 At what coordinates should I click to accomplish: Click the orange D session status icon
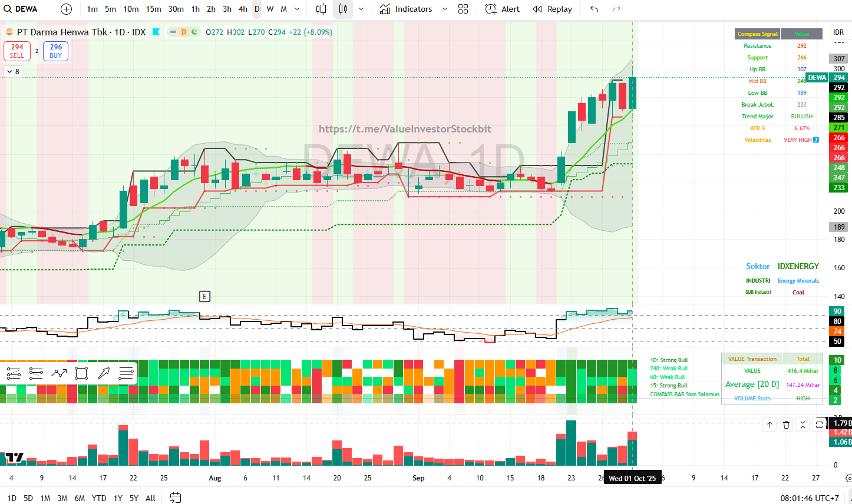click(x=184, y=32)
